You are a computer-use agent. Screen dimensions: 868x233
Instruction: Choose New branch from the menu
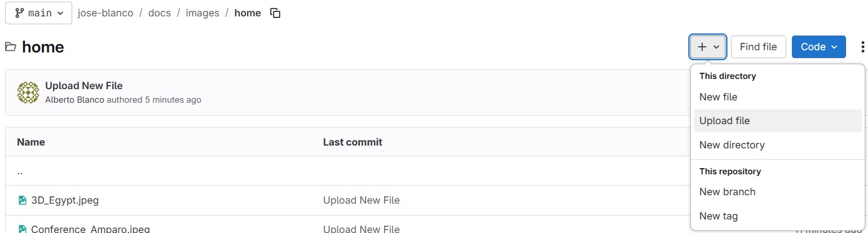727,192
